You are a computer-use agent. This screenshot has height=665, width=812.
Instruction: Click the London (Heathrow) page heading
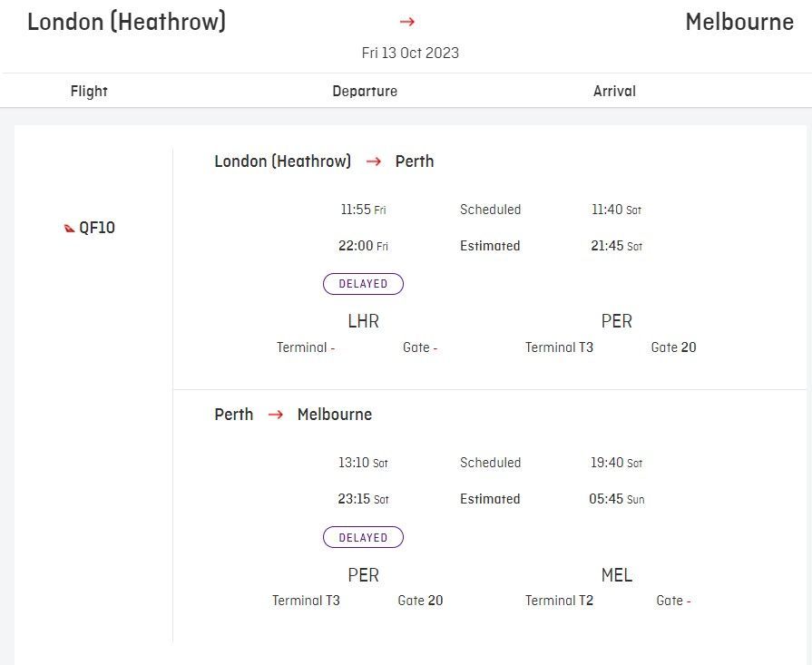(x=126, y=22)
